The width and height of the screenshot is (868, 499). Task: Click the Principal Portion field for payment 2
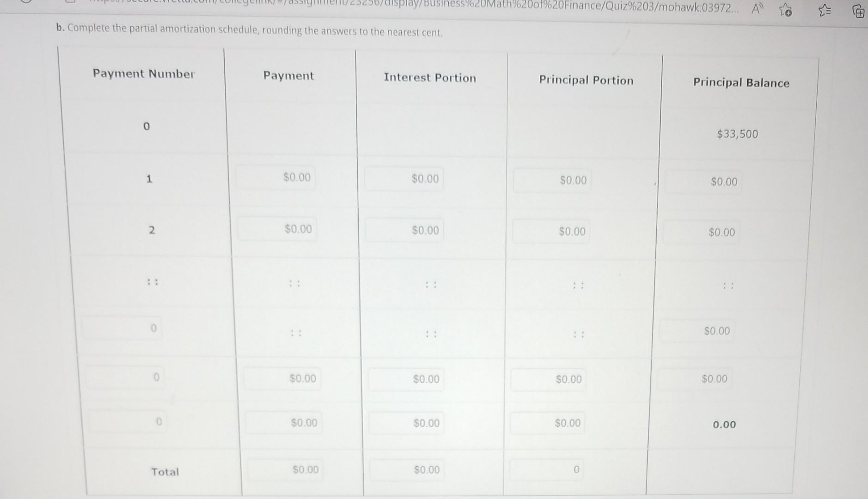click(551, 232)
